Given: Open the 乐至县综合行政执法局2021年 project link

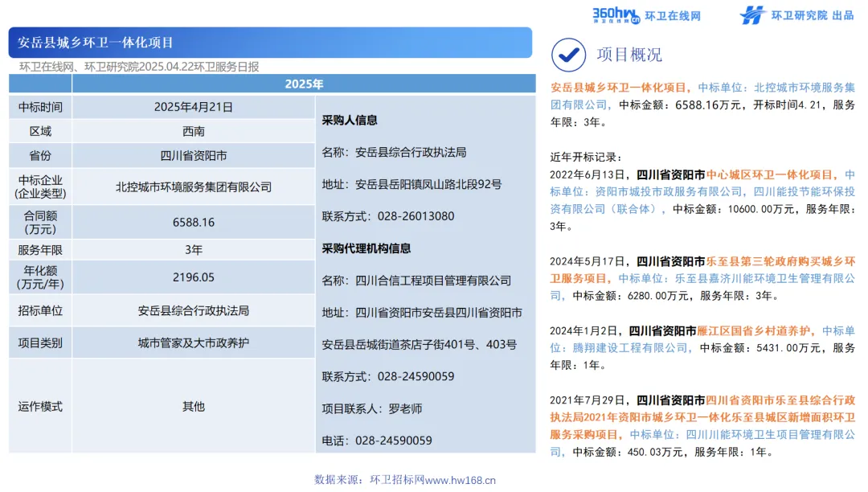Looking at the screenshot, I should tap(703, 417).
